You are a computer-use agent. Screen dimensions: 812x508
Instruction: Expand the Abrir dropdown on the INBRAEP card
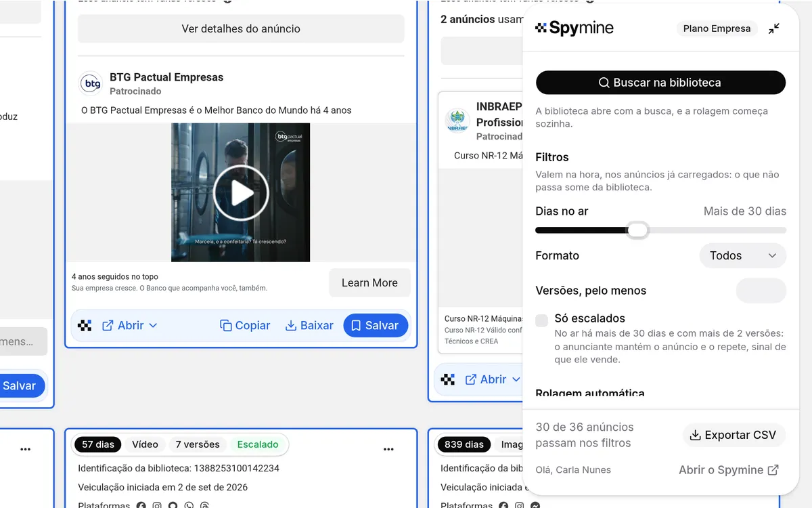pos(493,379)
